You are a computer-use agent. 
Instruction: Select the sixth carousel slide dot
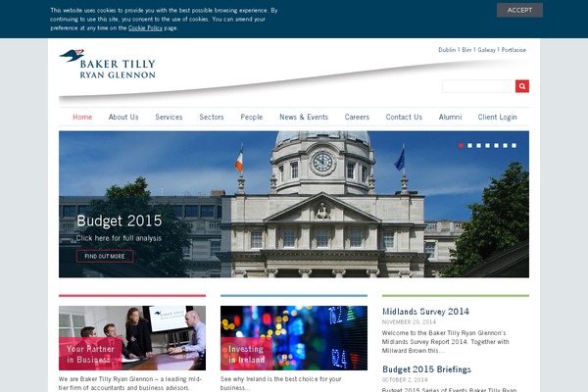click(505, 146)
